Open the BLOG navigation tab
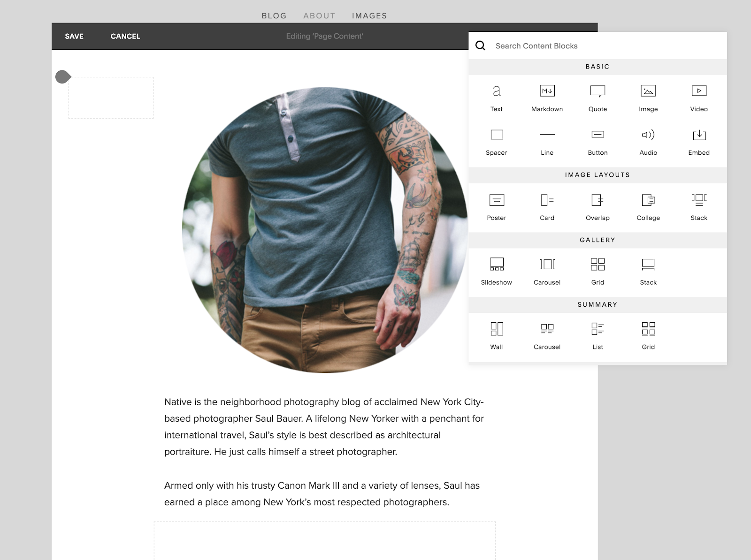 (x=274, y=15)
